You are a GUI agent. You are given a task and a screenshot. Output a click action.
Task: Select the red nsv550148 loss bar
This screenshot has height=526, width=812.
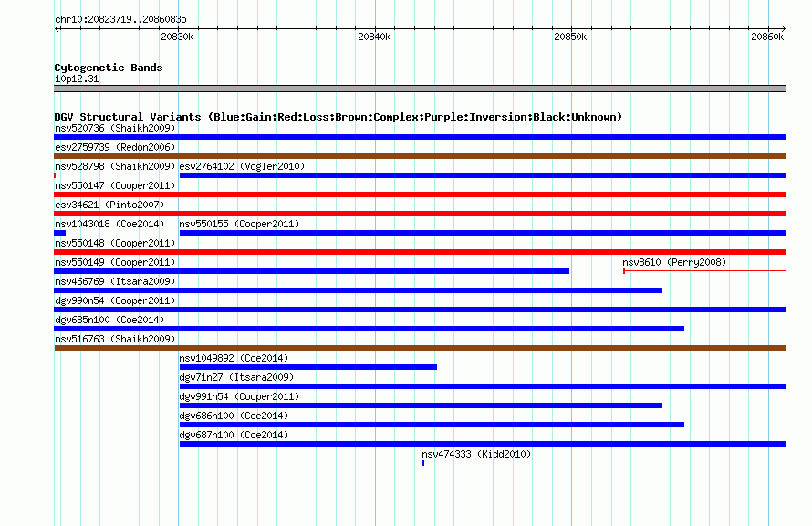(420, 252)
